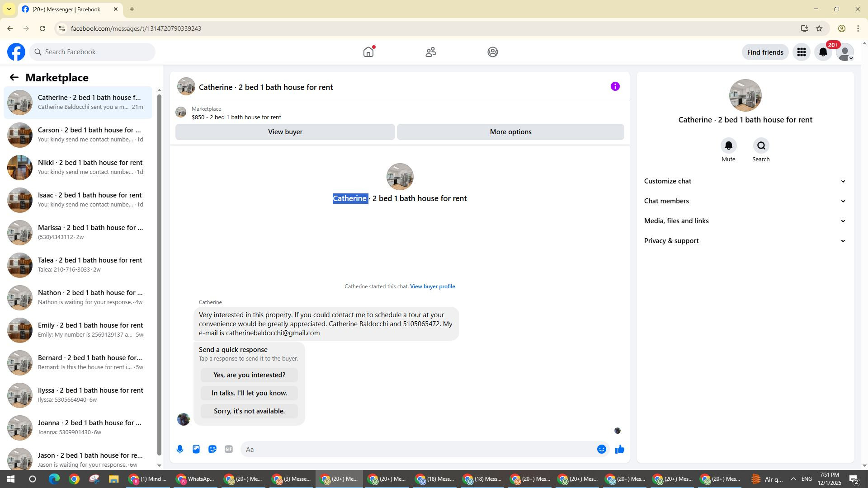Send quick response "In talks. I'll let you know."
868x488 pixels.
[x=249, y=393]
